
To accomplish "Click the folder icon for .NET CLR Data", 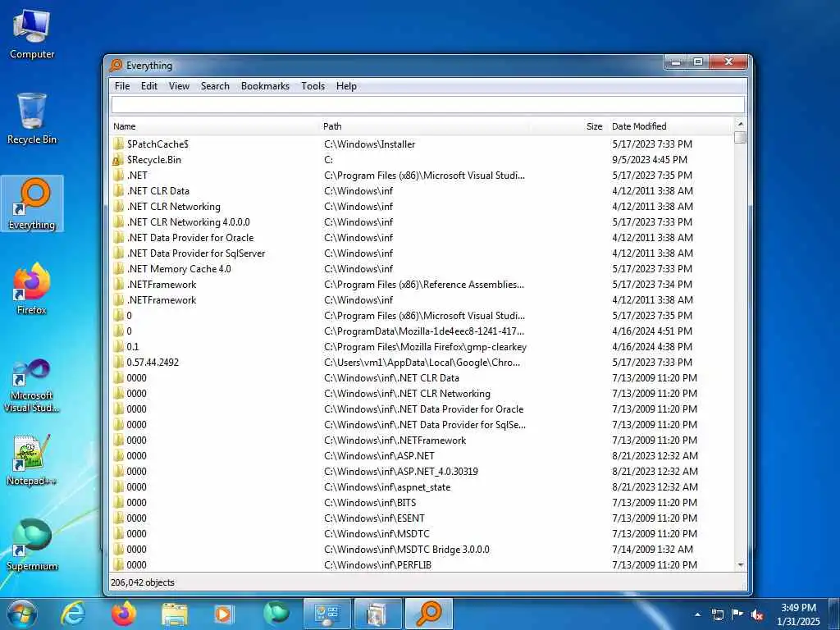I will pos(118,190).
